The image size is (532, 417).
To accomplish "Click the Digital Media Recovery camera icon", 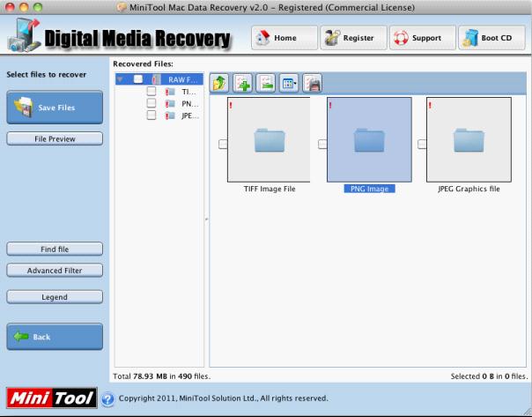I will 24,36.
